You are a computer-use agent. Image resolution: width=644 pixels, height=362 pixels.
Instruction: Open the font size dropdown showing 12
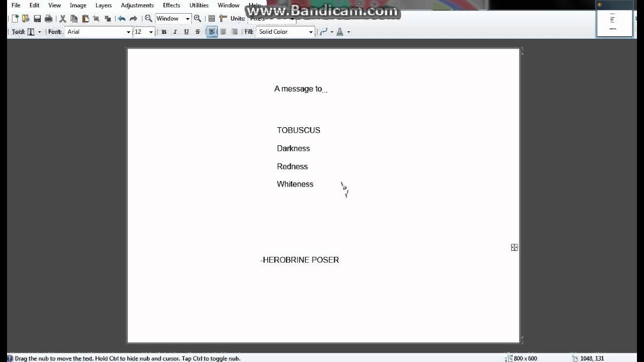(x=143, y=32)
